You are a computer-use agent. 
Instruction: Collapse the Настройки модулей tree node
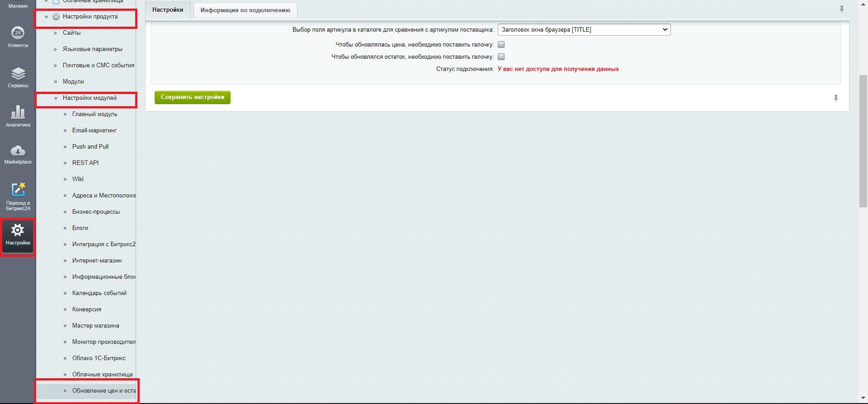[56, 98]
